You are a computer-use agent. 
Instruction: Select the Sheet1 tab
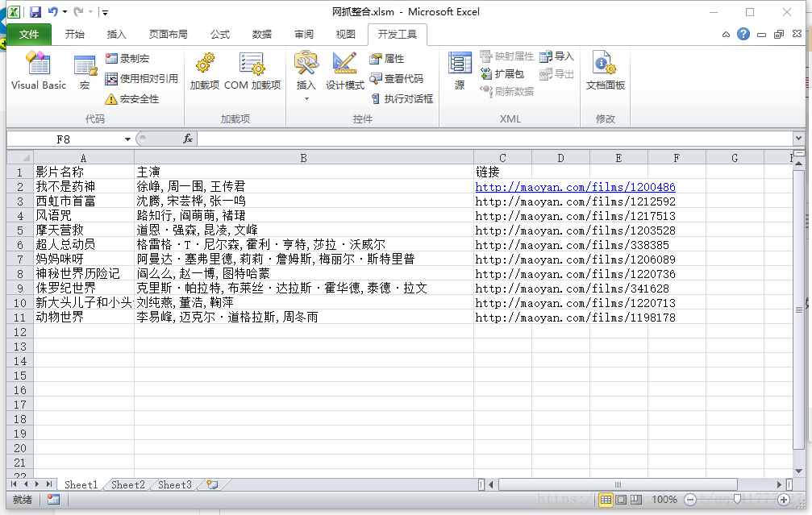81,485
